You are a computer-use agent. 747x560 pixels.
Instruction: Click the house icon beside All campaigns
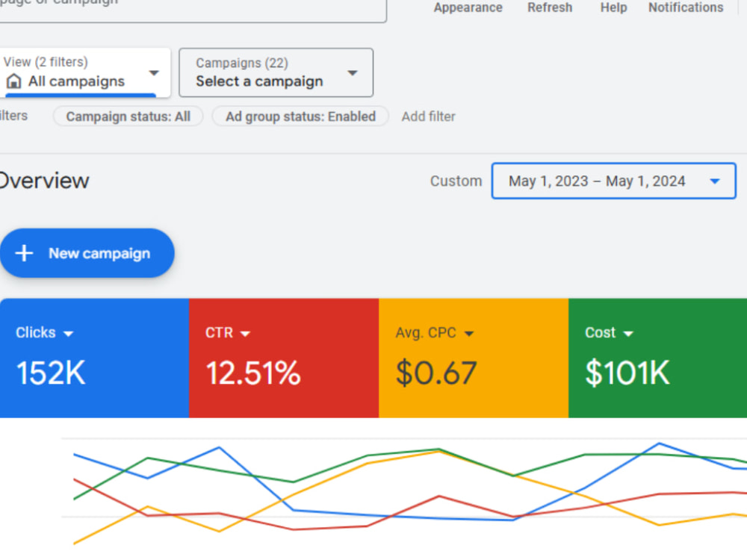tap(13, 81)
